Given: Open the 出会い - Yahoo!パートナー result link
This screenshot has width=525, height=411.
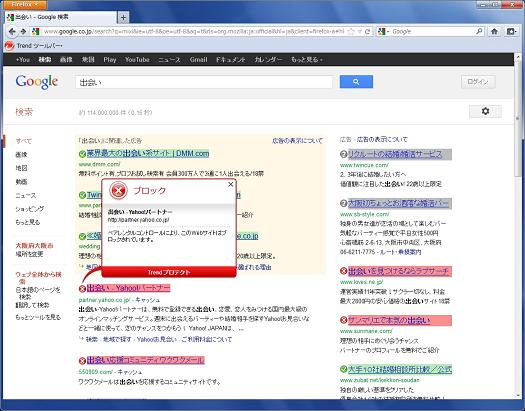Looking at the screenshot, I should point(129,288).
